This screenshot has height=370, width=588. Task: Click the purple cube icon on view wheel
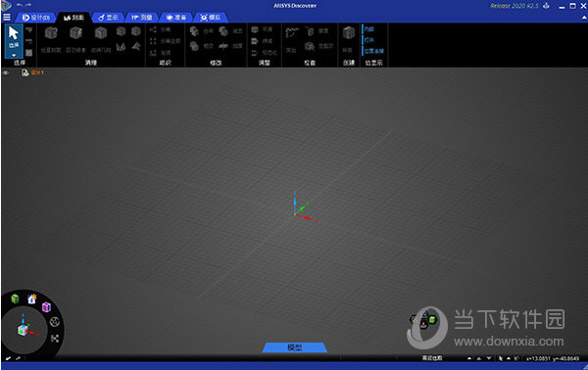(46, 307)
